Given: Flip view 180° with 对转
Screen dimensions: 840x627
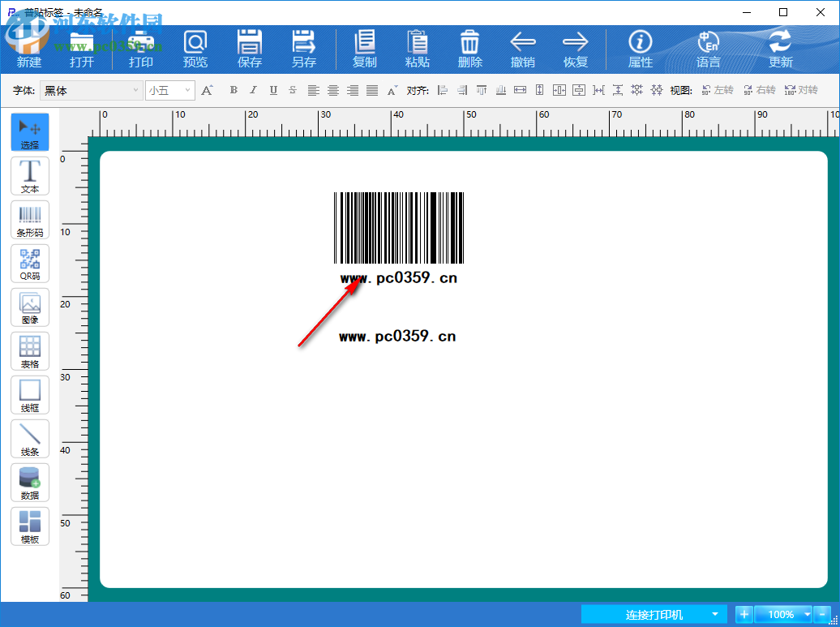Looking at the screenshot, I should click(x=801, y=90).
